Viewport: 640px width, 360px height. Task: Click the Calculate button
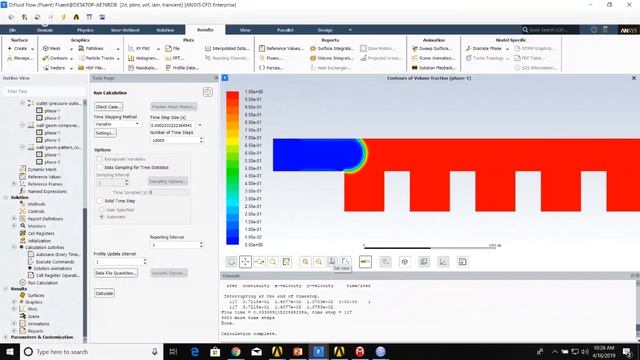pyautogui.click(x=104, y=293)
